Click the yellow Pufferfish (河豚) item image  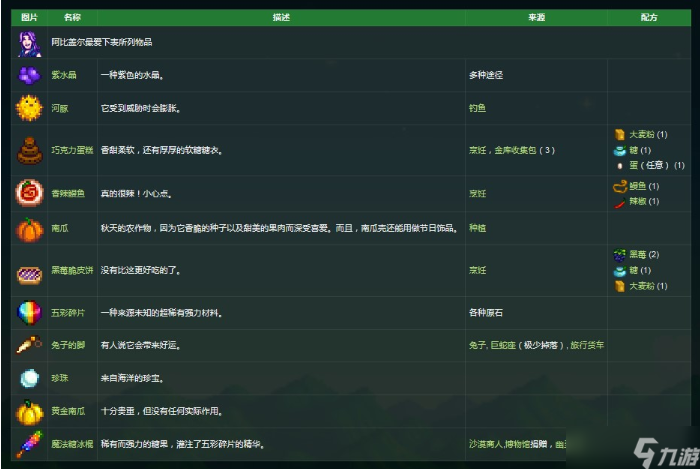pyautogui.click(x=29, y=108)
